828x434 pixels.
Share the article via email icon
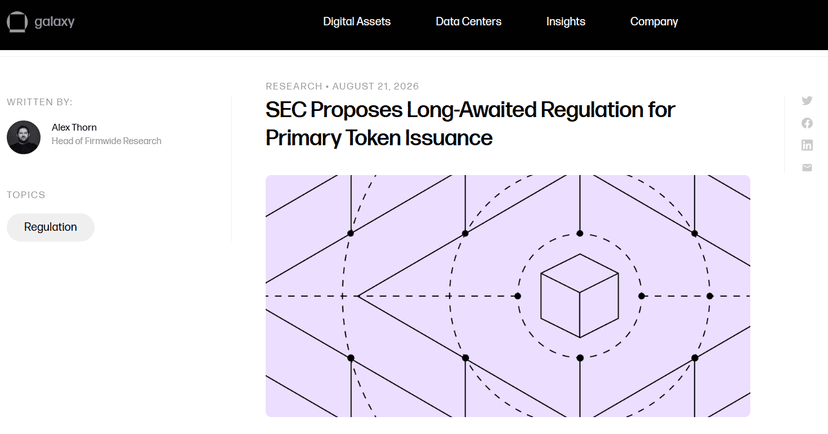807,167
